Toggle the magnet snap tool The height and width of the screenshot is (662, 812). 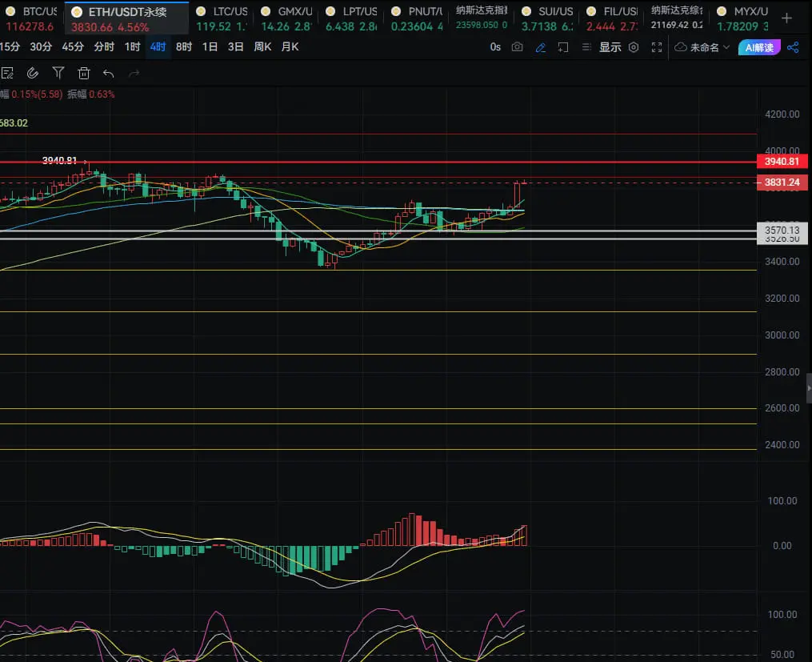(x=33, y=74)
